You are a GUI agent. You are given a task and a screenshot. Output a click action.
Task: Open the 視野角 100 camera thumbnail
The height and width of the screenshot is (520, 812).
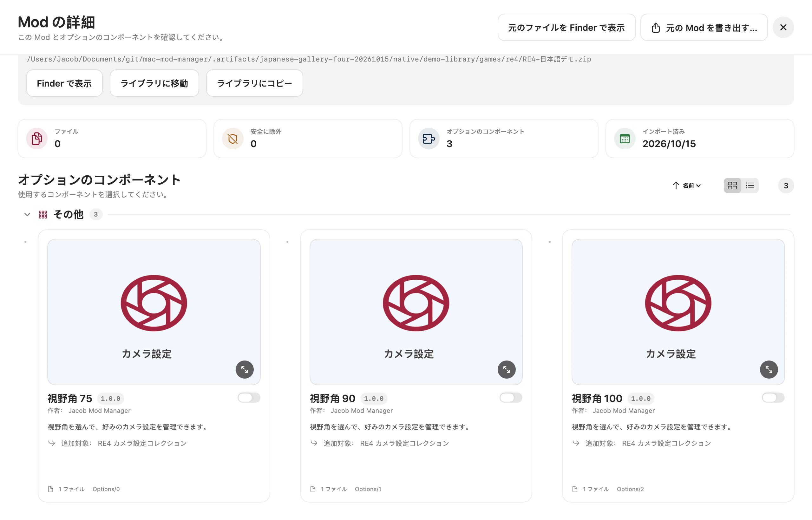coord(678,312)
